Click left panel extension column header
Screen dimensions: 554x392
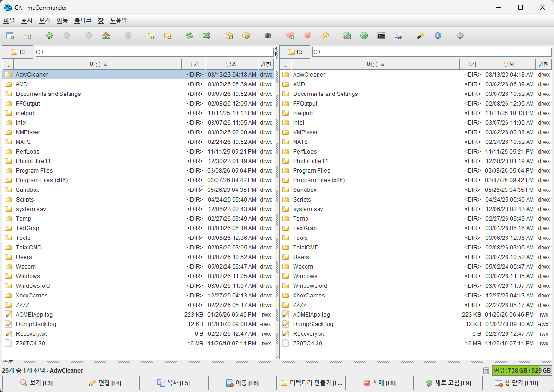coord(8,64)
